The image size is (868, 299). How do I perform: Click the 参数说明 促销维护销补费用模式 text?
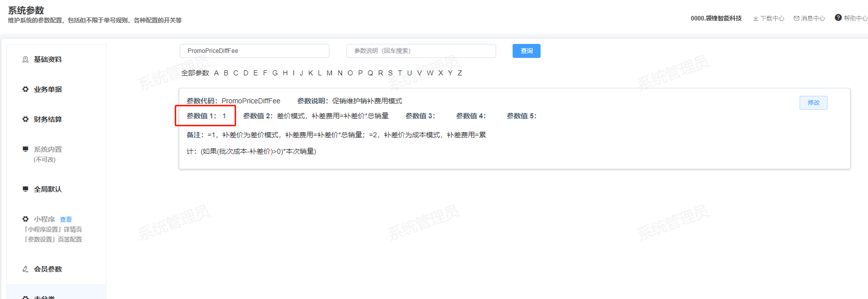click(x=350, y=101)
